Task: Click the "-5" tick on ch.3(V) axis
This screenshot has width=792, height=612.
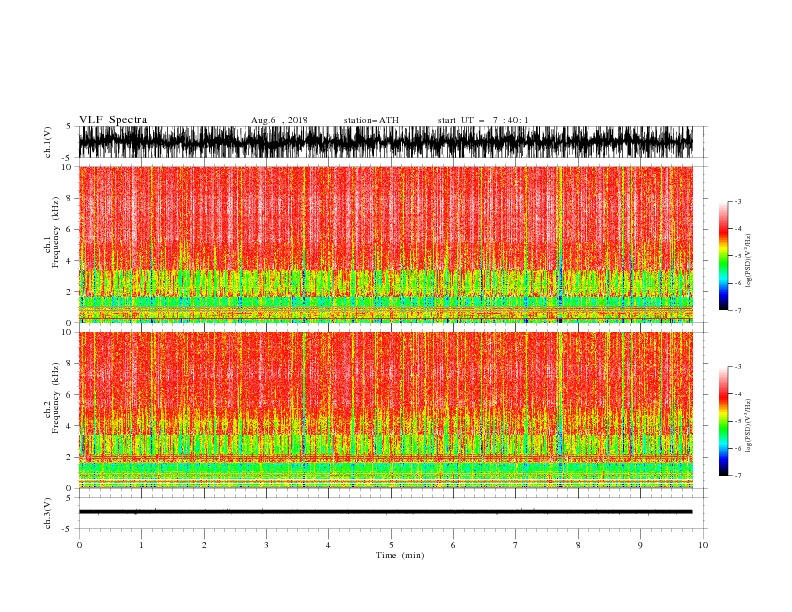Action: click(68, 529)
